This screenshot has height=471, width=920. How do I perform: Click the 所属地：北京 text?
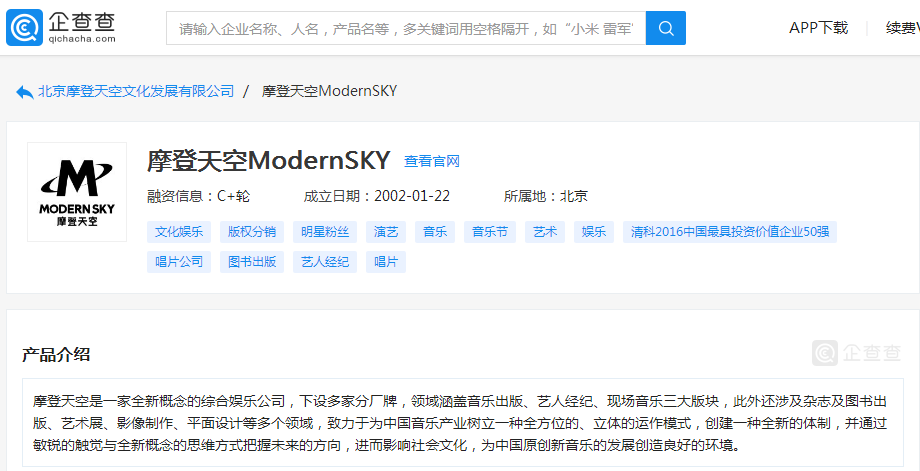[x=546, y=196]
